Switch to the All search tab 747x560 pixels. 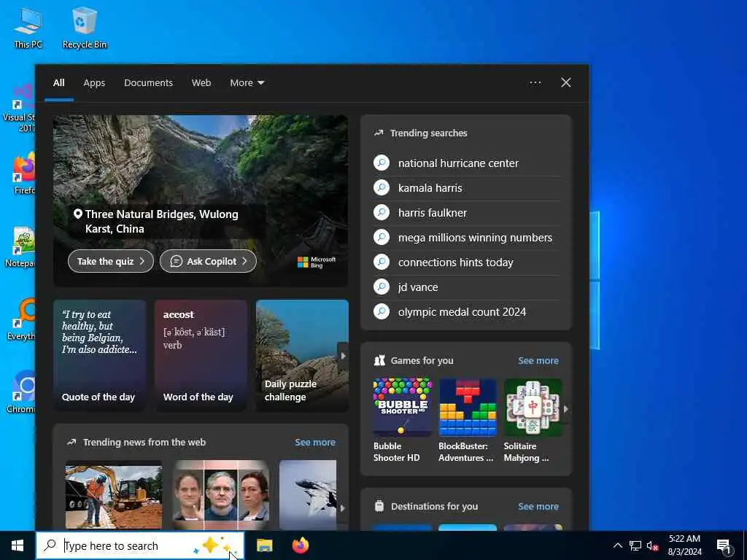[59, 83]
